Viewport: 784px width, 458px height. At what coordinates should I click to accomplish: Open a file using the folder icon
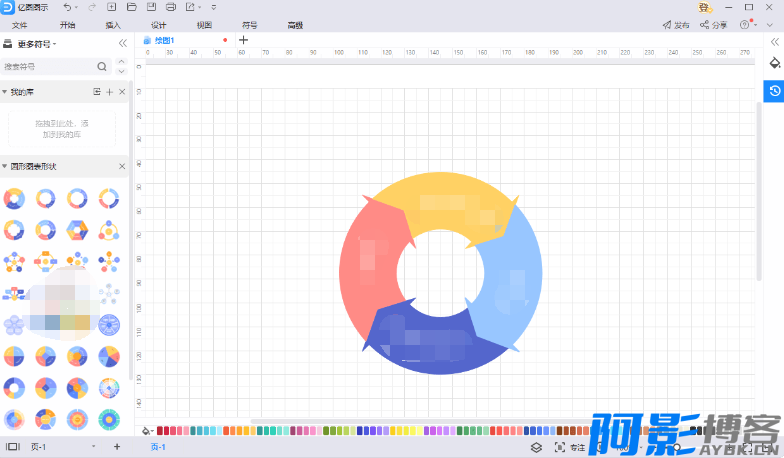(132, 7)
